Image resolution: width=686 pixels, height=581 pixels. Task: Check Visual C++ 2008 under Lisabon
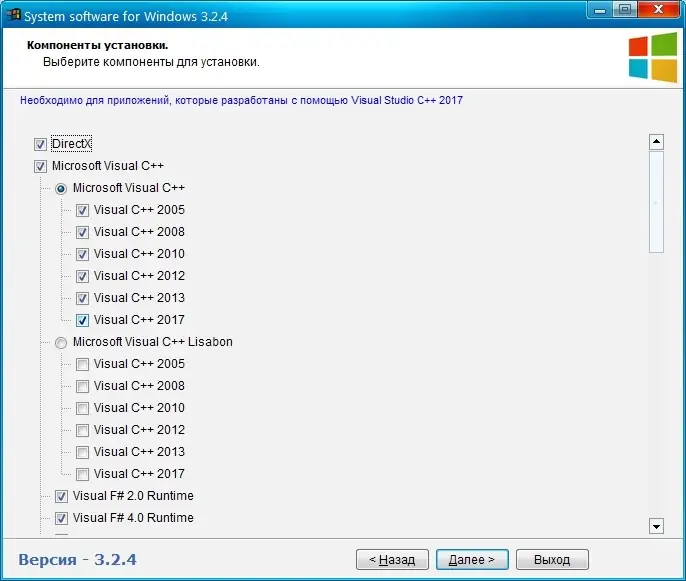82,386
